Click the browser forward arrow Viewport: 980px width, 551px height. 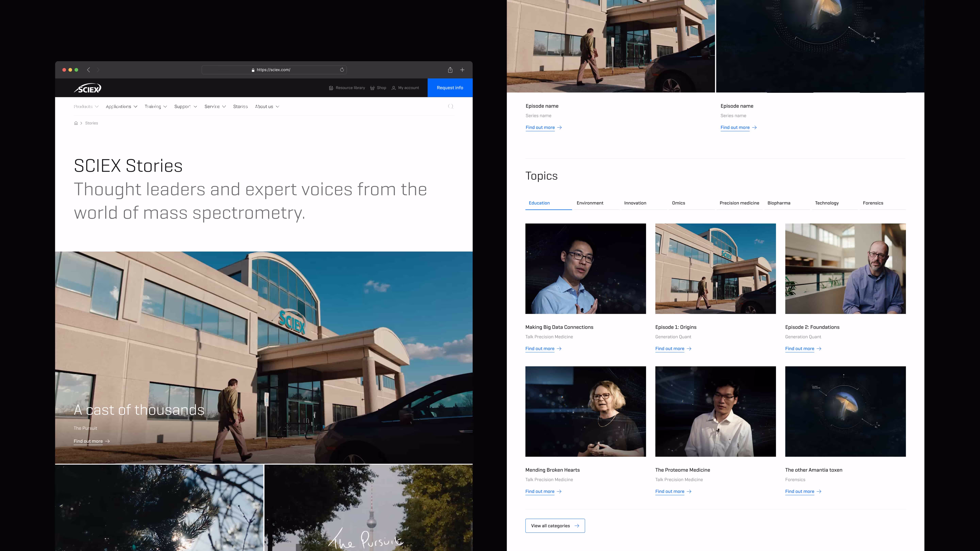(x=98, y=70)
